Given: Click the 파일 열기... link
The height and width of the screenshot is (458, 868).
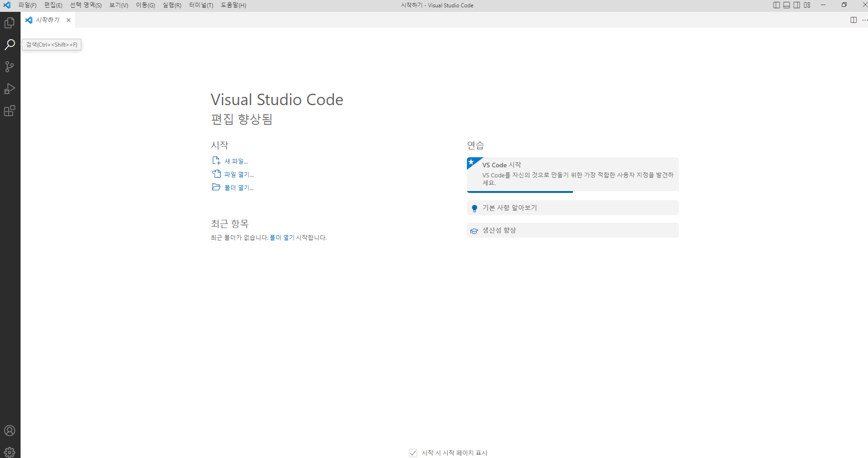Looking at the screenshot, I should click(239, 175).
